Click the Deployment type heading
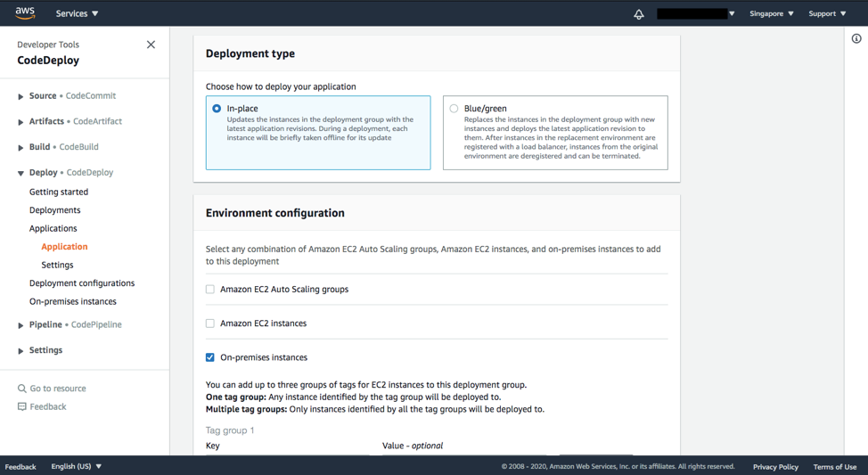The height and width of the screenshot is (475, 868). click(x=250, y=53)
